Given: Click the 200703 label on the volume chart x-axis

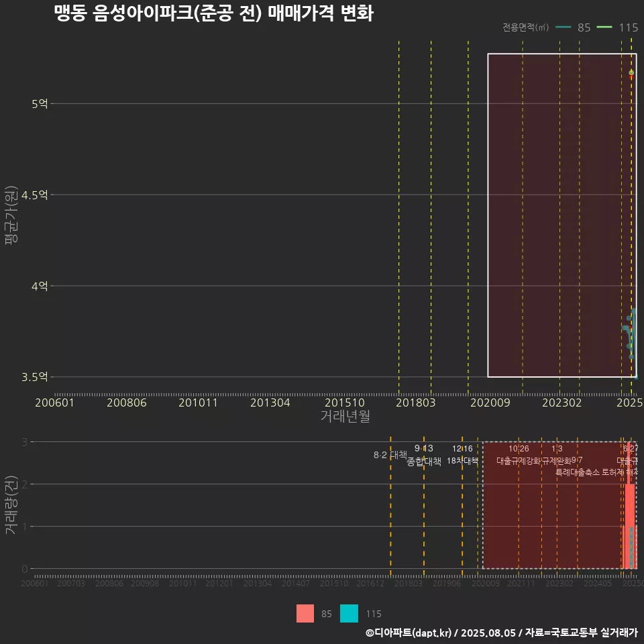Looking at the screenshot, I should click(x=70, y=583).
